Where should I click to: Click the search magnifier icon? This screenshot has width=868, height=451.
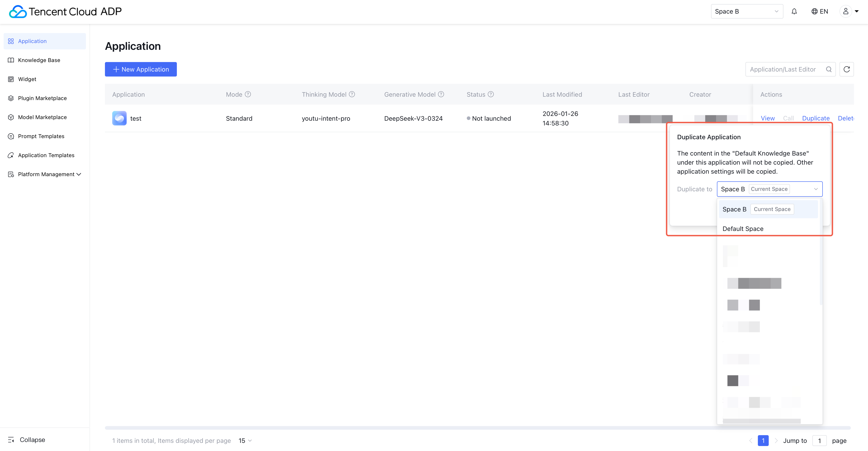(829, 70)
